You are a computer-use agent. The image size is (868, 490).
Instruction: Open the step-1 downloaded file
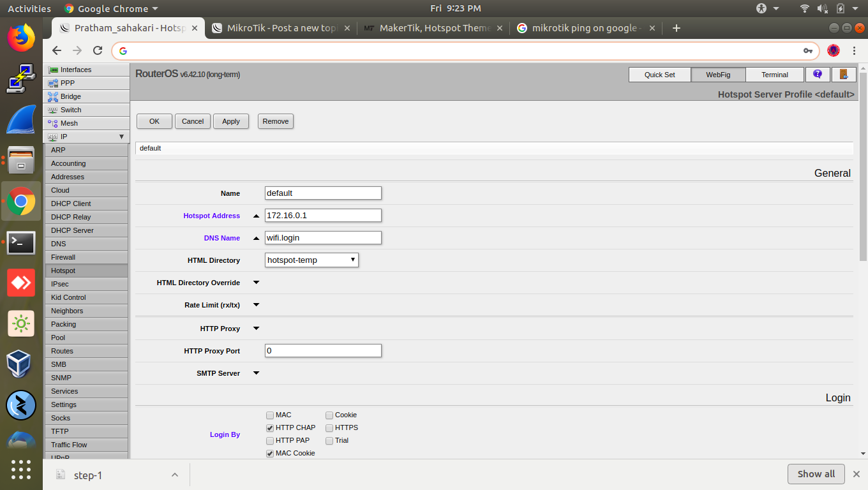coord(88,475)
